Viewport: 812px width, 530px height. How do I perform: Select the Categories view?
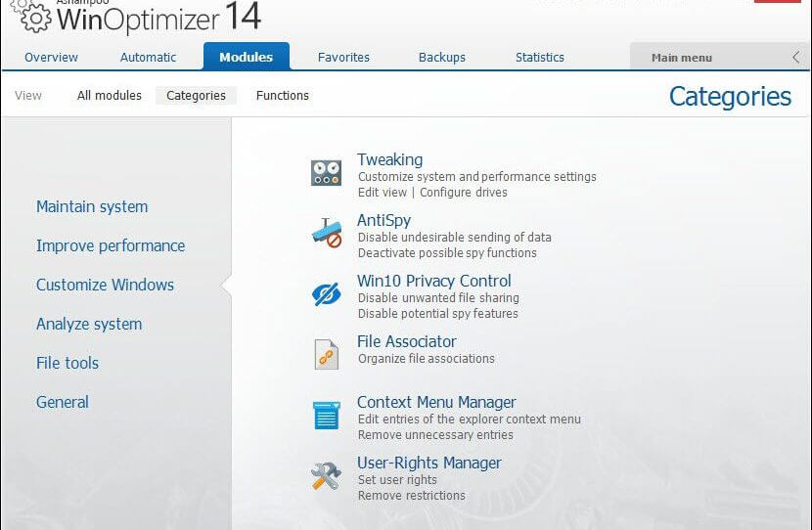point(197,96)
